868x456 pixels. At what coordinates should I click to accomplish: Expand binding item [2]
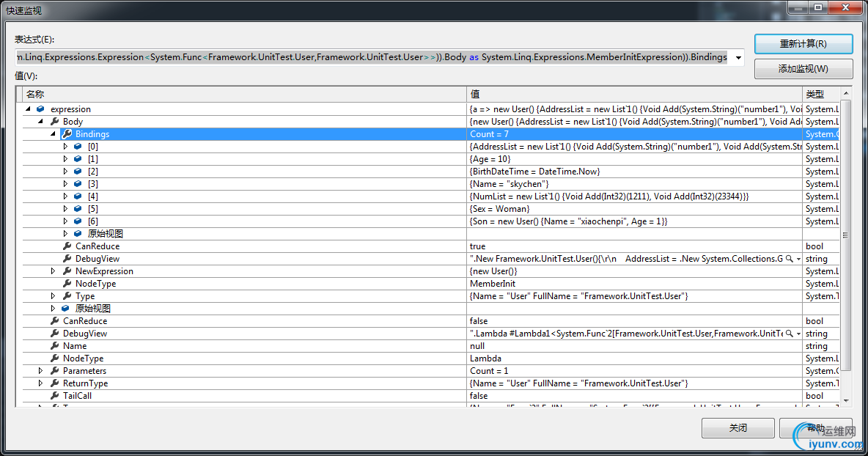pos(65,172)
